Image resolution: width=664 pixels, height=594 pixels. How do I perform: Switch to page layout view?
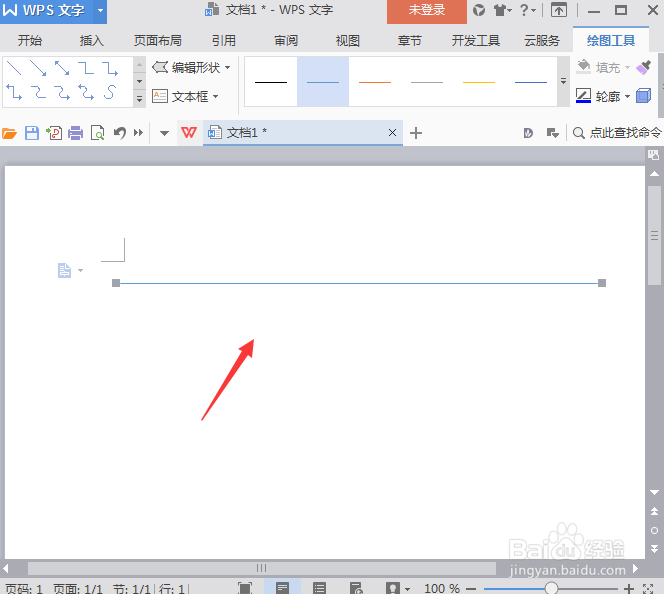click(282, 588)
